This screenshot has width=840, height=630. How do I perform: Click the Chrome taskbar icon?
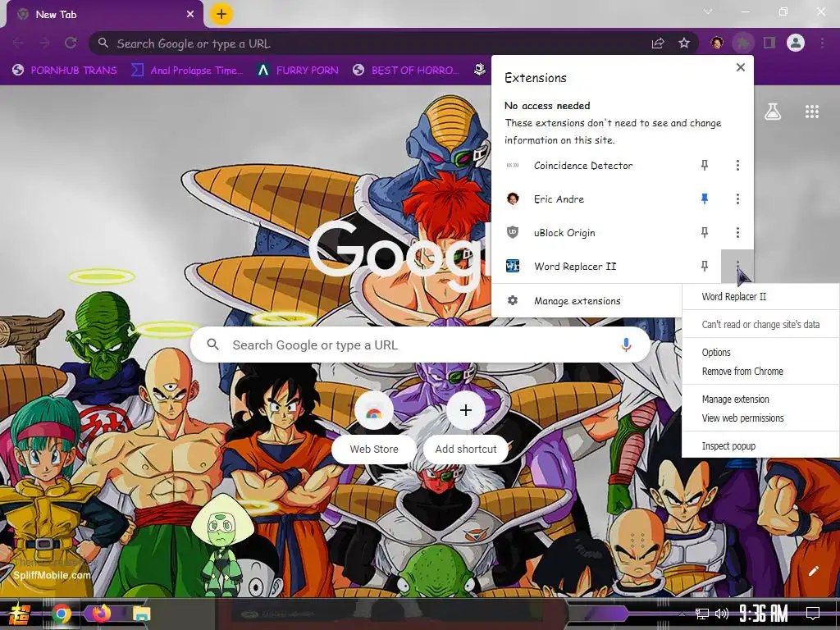pyautogui.click(x=61, y=614)
